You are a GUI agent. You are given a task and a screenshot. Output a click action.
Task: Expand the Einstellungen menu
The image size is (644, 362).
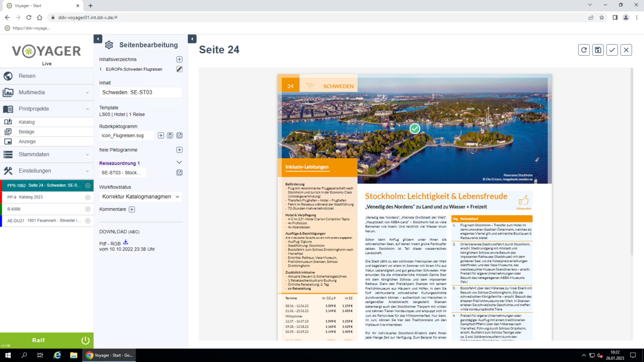tap(47, 171)
